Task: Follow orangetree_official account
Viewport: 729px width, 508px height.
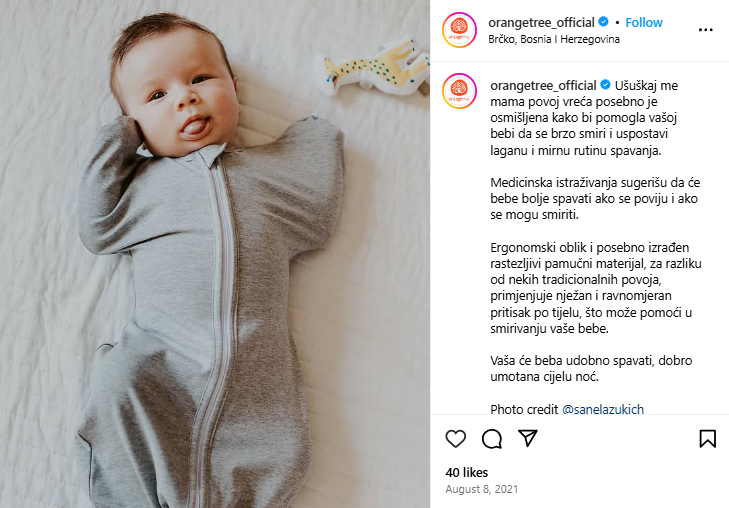Action: pyautogui.click(x=643, y=22)
